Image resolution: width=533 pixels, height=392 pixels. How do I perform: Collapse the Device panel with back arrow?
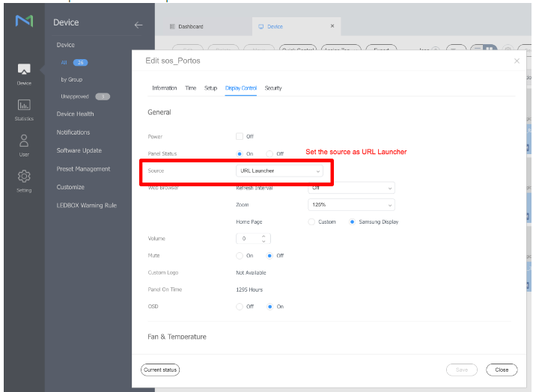pyautogui.click(x=138, y=25)
